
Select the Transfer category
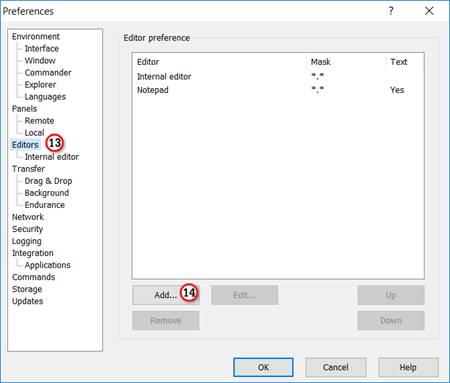[x=28, y=169]
